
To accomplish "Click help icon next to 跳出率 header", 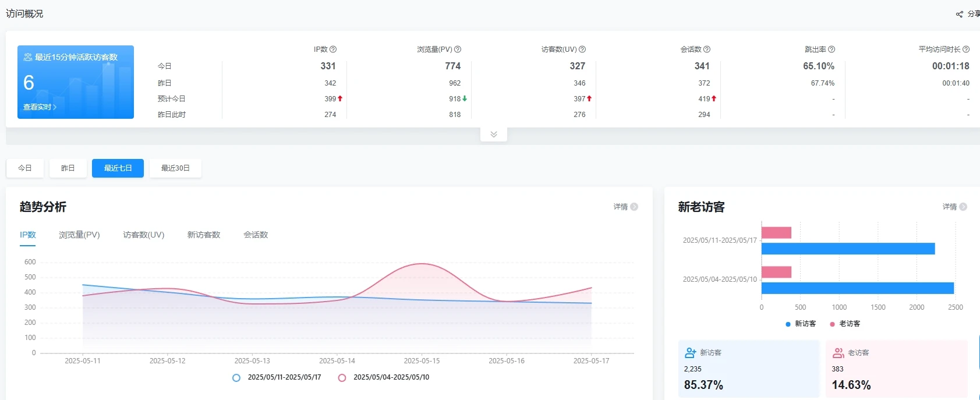I will (832, 49).
